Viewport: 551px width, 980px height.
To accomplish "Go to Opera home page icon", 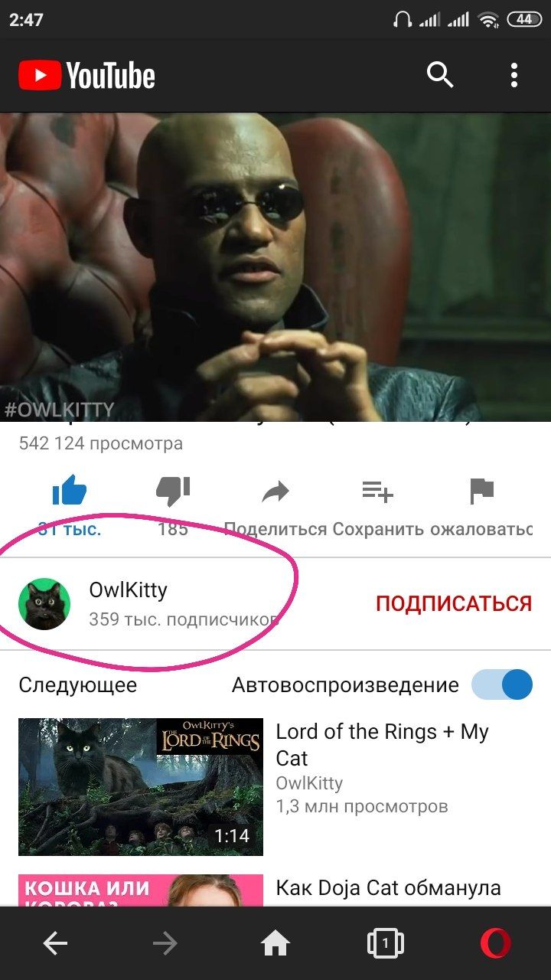I will click(x=275, y=944).
